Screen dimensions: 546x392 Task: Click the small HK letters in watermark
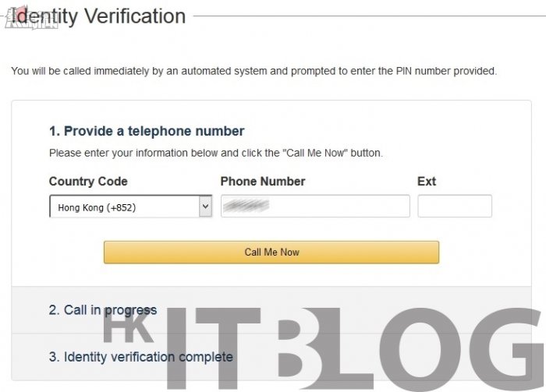click(x=129, y=329)
